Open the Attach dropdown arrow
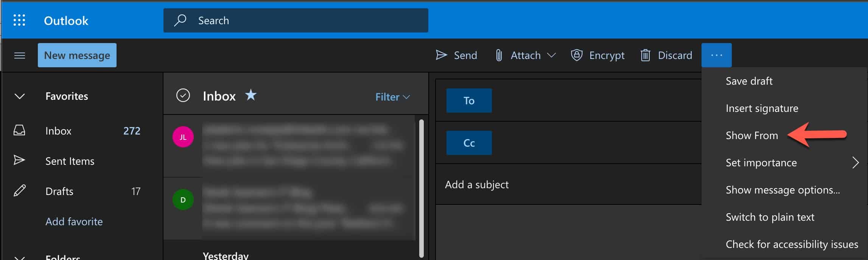The height and width of the screenshot is (260, 868). (x=551, y=55)
